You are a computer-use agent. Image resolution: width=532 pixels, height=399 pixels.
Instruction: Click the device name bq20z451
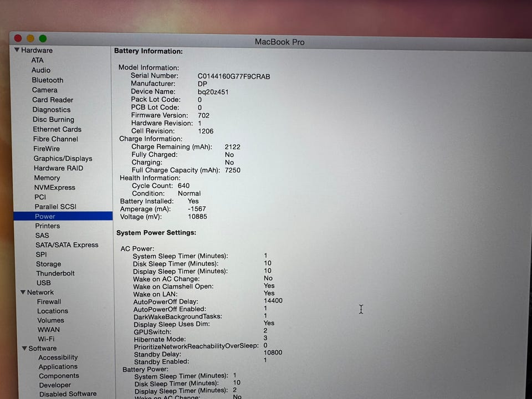point(213,92)
